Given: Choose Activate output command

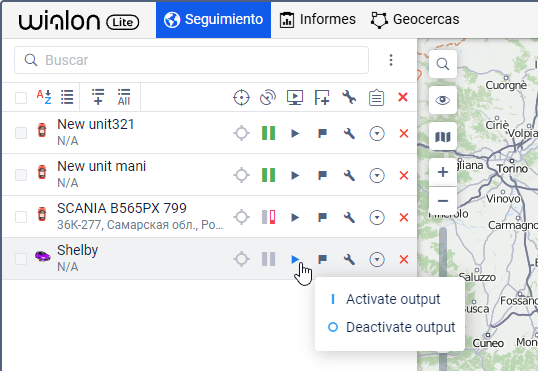Looking at the screenshot, I should click(390, 299).
